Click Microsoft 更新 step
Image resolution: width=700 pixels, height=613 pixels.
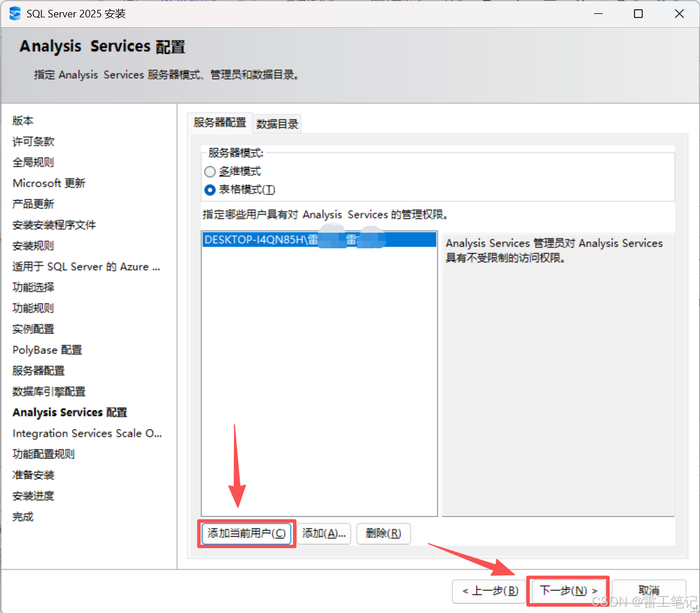(49, 183)
